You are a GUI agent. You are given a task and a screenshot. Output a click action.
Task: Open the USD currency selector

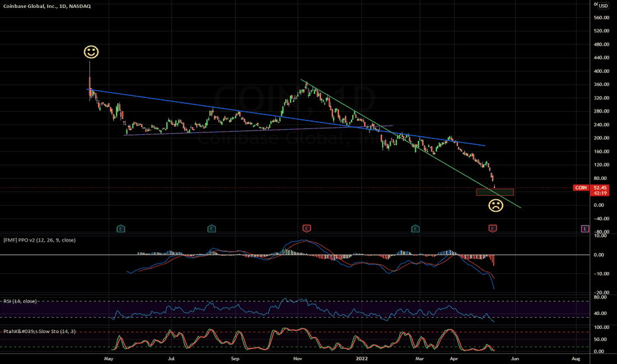coord(603,6)
